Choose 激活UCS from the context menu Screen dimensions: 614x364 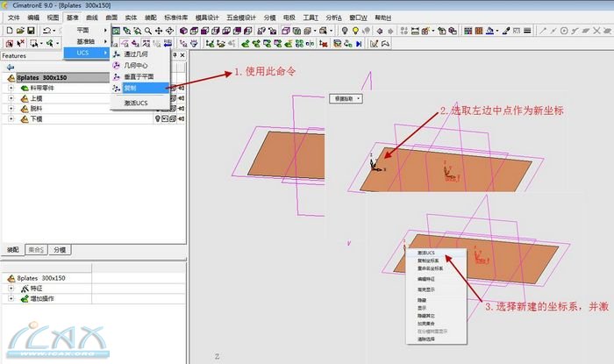coord(426,253)
